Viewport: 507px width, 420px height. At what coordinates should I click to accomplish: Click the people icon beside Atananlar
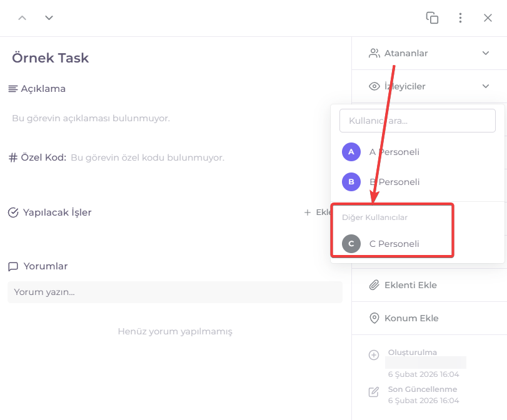374,53
